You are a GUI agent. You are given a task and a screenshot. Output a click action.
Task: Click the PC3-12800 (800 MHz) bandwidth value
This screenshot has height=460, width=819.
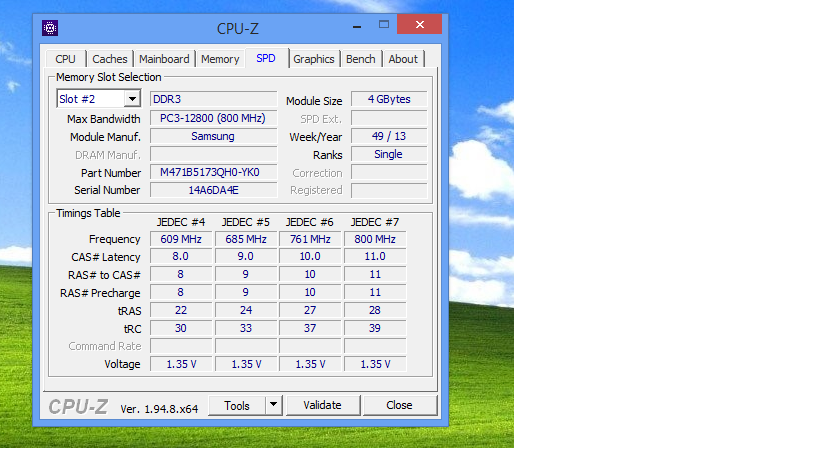pos(213,119)
